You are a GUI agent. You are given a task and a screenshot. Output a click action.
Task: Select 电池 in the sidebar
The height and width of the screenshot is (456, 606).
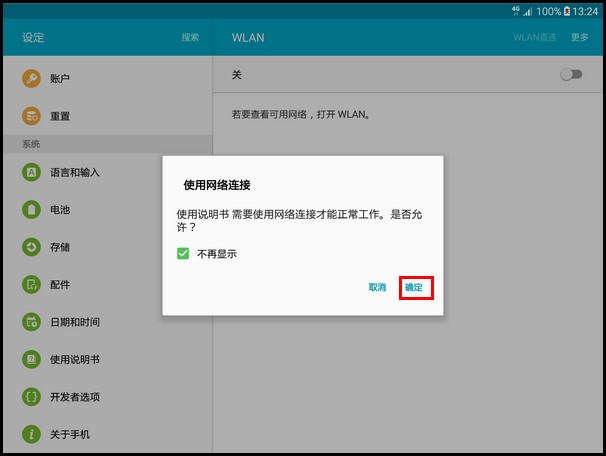[x=107, y=209]
